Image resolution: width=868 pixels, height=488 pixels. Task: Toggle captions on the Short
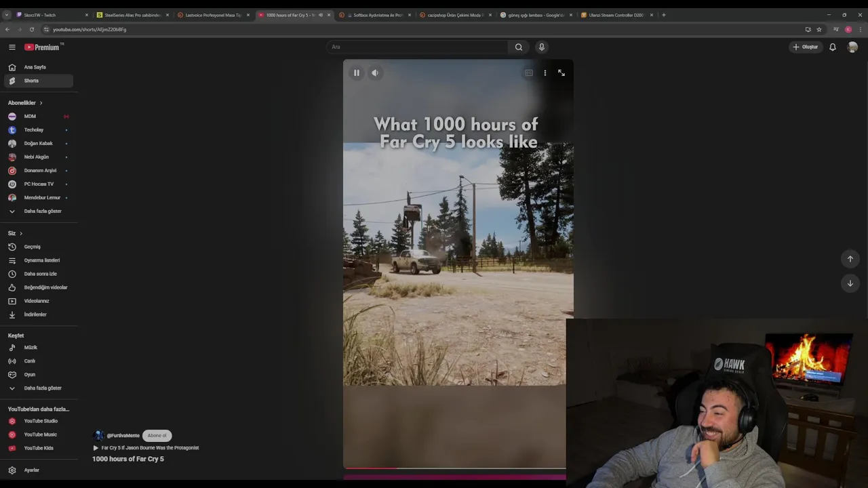tap(528, 73)
